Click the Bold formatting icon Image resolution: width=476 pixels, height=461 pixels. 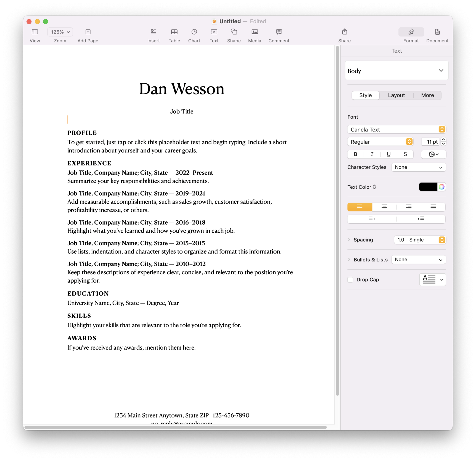tap(356, 154)
